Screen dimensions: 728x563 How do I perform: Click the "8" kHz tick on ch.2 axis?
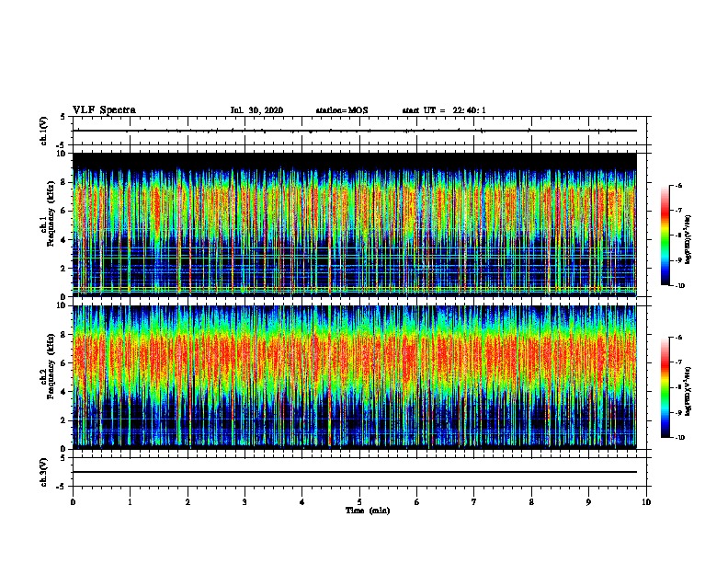[x=63, y=335]
